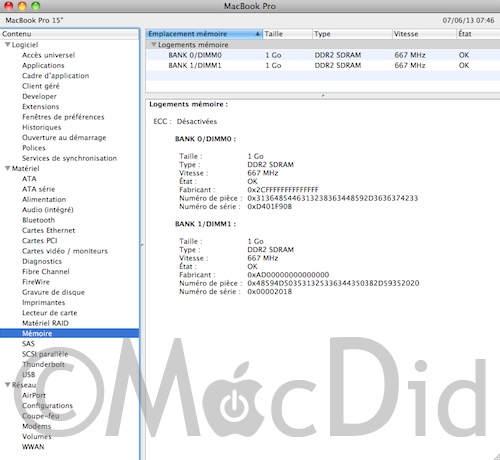This screenshot has height=460, width=500.
Task: Collapse the Logements mémoire disclosure triangle
Action: [x=154, y=45]
